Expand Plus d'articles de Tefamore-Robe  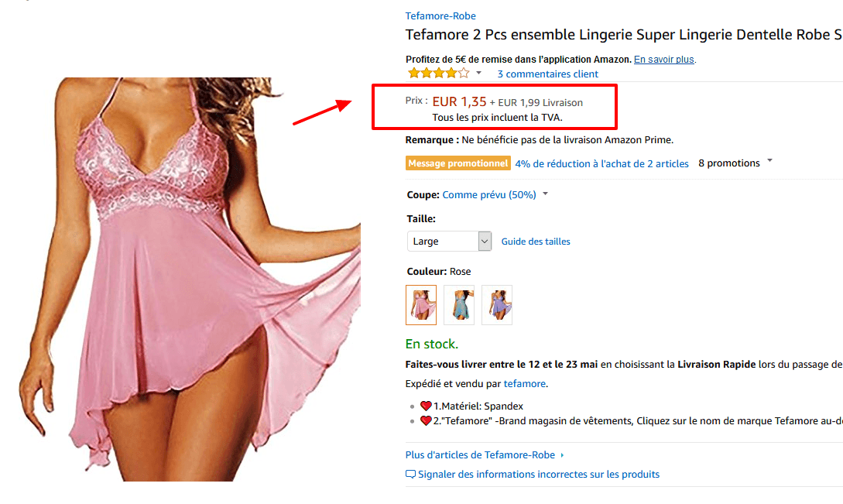point(479,454)
